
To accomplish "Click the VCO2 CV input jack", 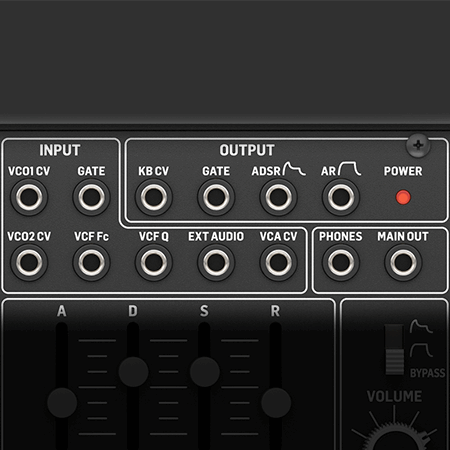I will click(29, 263).
